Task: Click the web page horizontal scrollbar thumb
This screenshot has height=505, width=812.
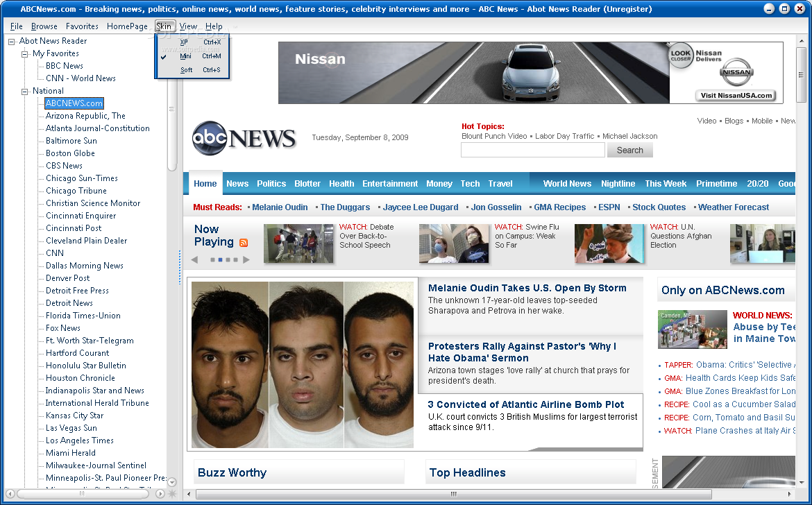Action: coord(453,494)
